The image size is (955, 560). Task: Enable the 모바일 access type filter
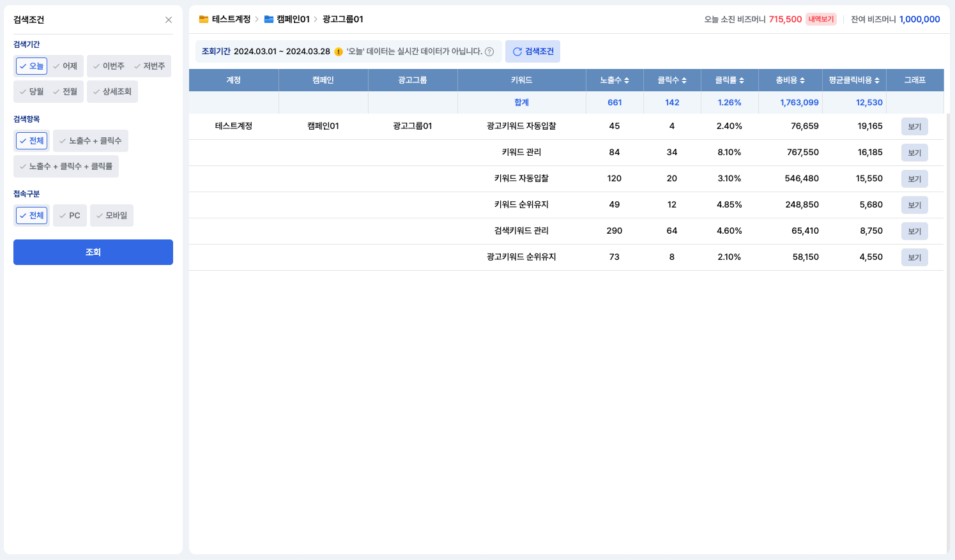[112, 215]
